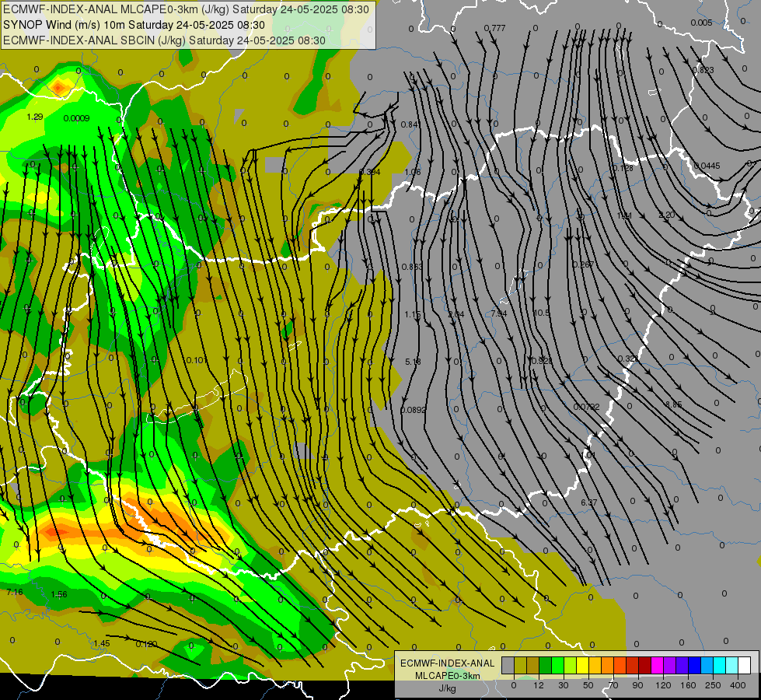Viewport: 761px width, 700px height.
Task: Click the legend scale label 70
Action: coord(613,685)
